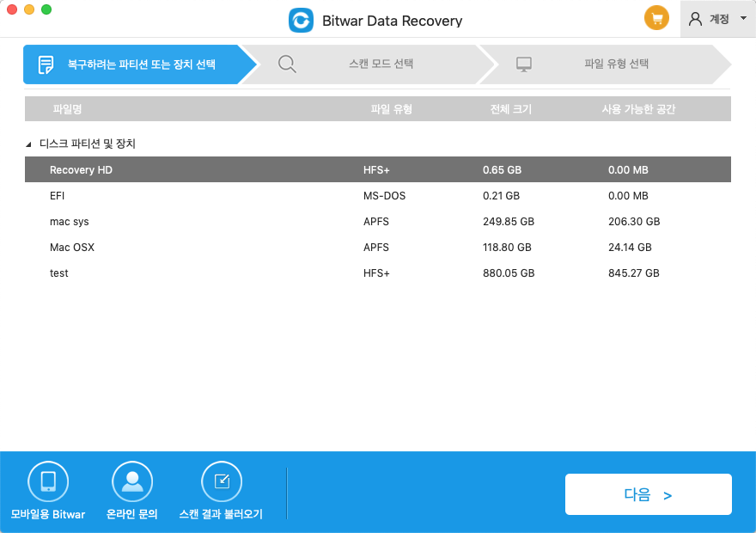The width and height of the screenshot is (756, 533).
Task: Open the 계정 account dropdown
Action: (718, 19)
